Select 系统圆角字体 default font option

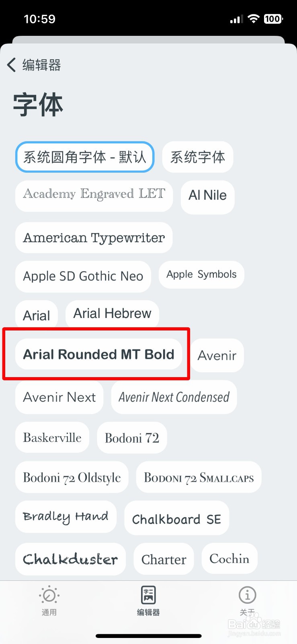[x=85, y=157]
